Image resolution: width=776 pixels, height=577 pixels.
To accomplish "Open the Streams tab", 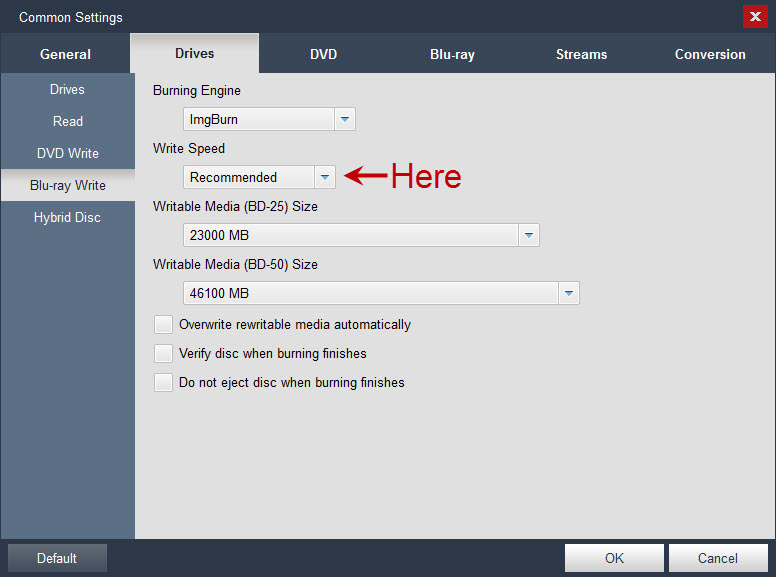I will (581, 54).
